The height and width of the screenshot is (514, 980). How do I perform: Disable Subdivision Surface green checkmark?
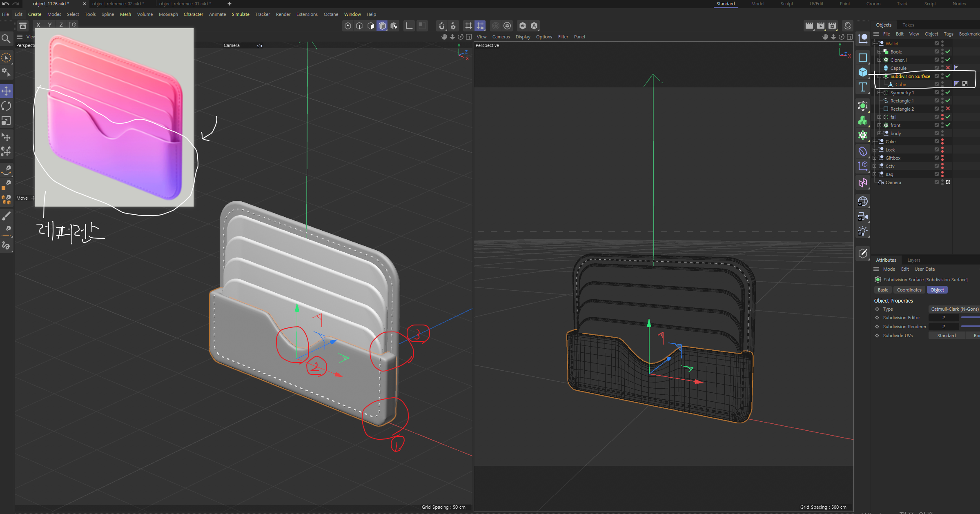pos(948,76)
